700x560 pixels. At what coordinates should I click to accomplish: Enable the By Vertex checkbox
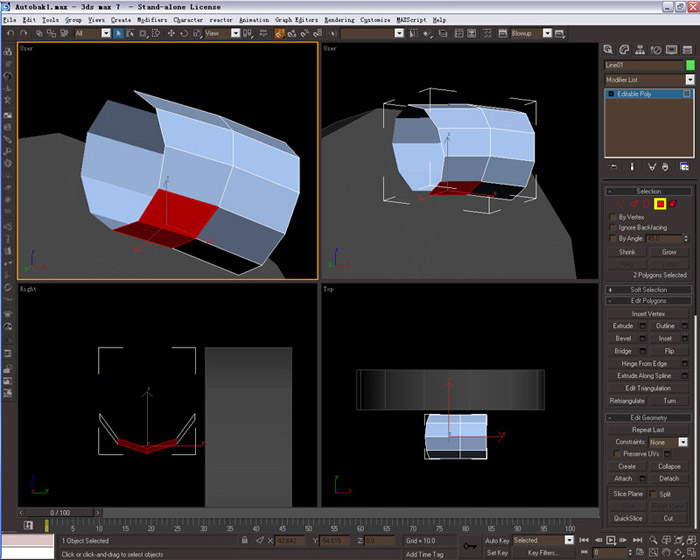click(612, 217)
